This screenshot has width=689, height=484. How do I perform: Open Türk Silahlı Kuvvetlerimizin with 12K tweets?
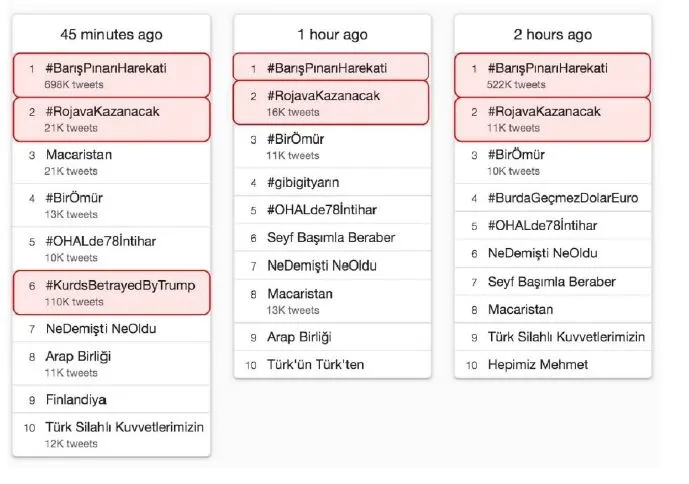pyautogui.click(x=112, y=434)
